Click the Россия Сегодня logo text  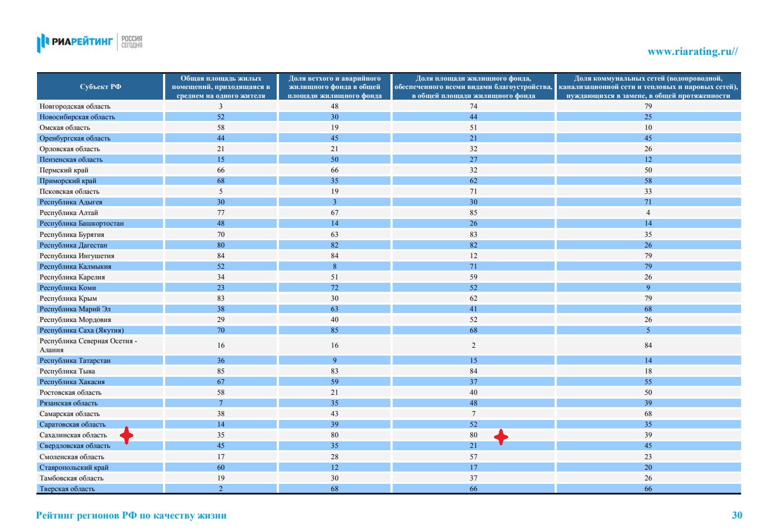tap(132, 42)
